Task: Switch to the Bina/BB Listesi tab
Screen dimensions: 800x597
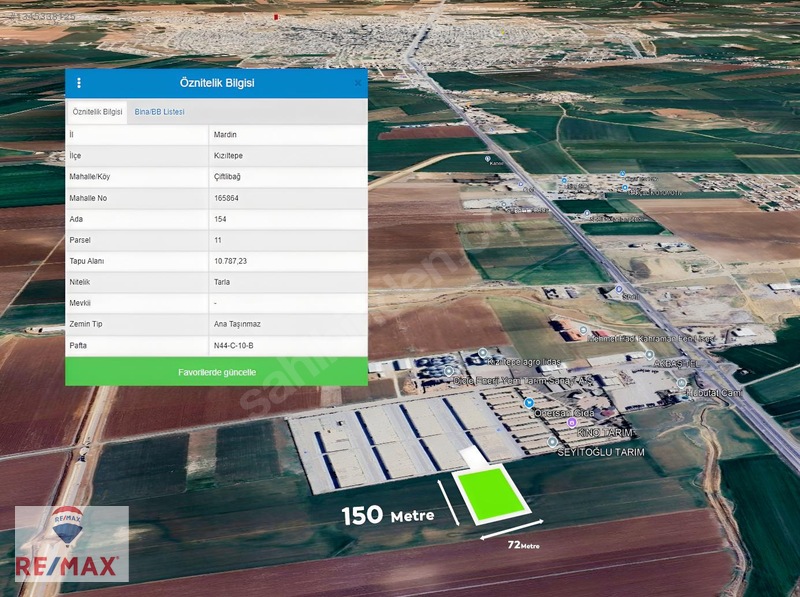Action: 160,112
